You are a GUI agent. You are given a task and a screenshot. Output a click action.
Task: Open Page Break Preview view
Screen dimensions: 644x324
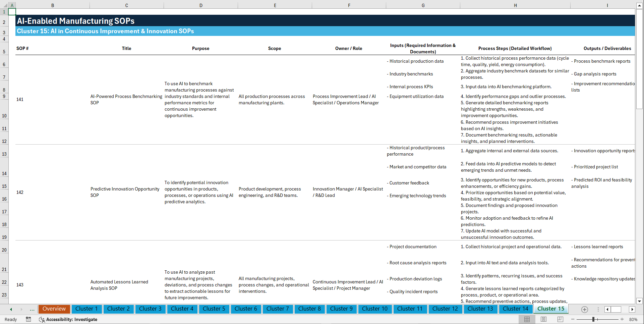(x=560, y=319)
